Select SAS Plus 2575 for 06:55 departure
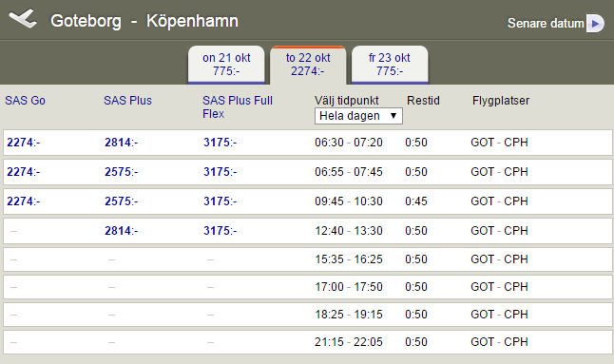The image size is (614, 364). tap(122, 172)
